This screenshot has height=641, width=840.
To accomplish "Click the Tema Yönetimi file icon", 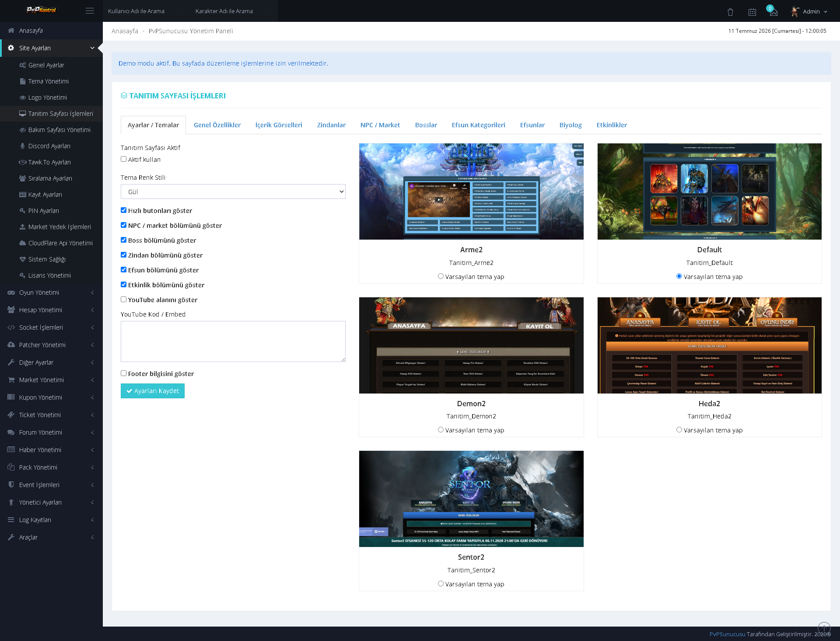I will tap(22, 81).
